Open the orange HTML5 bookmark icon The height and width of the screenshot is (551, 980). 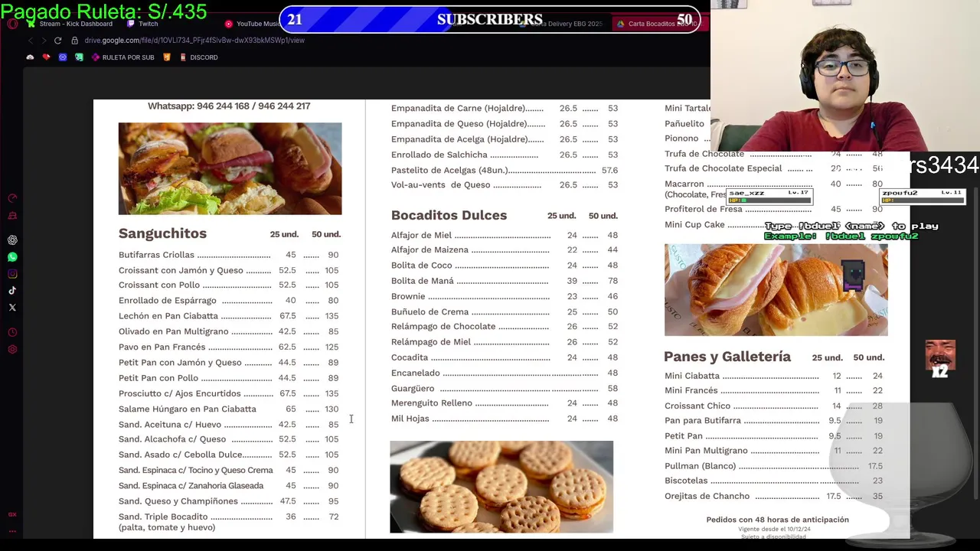tap(167, 57)
